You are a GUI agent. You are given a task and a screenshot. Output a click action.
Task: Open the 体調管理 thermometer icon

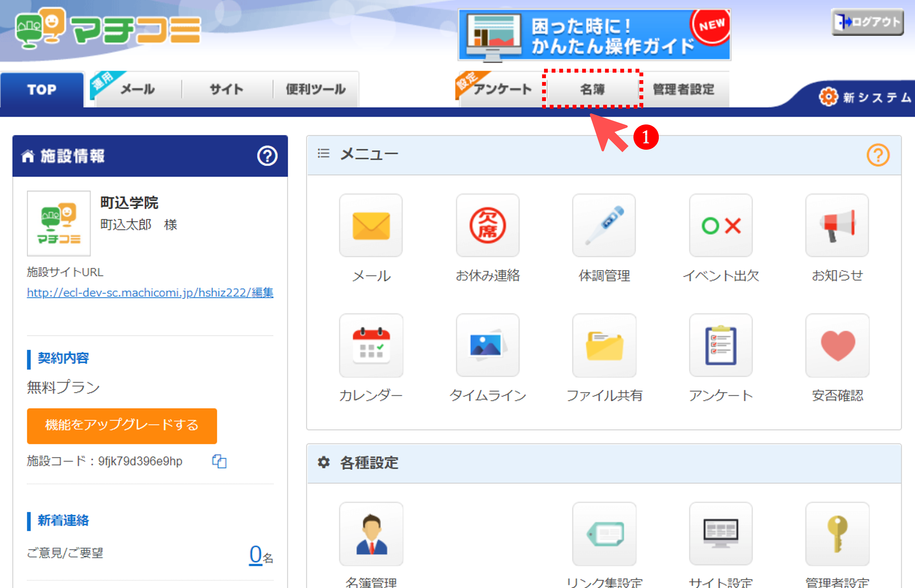(604, 225)
